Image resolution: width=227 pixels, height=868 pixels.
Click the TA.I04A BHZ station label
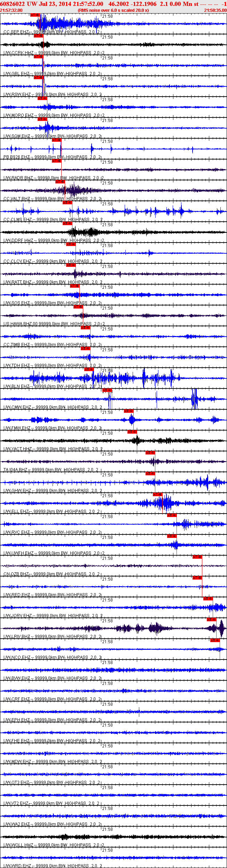[16, 470]
